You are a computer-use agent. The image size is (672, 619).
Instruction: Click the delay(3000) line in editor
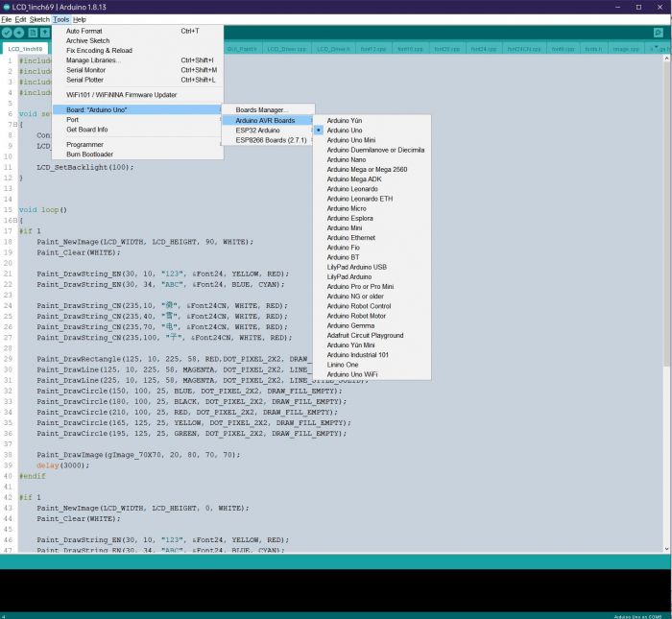63,465
